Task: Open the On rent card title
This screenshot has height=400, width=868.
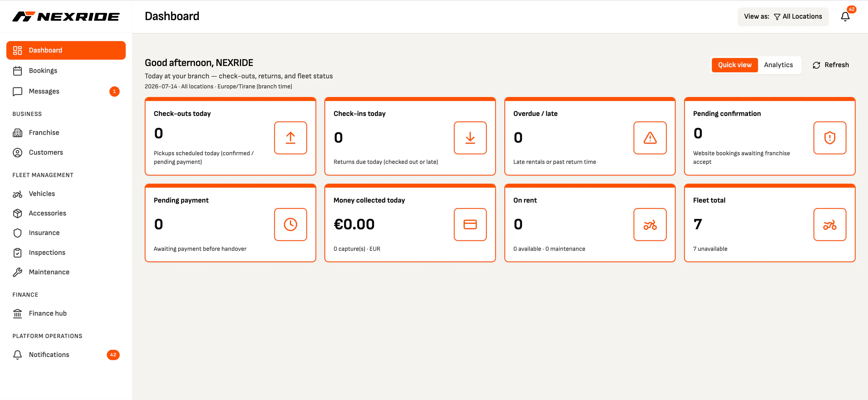Action: [x=525, y=200]
